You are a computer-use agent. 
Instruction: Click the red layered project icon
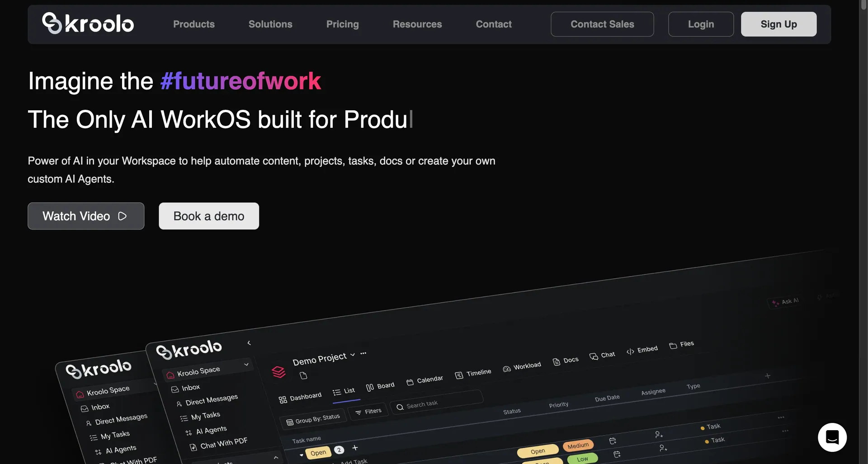(x=278, y=372)
